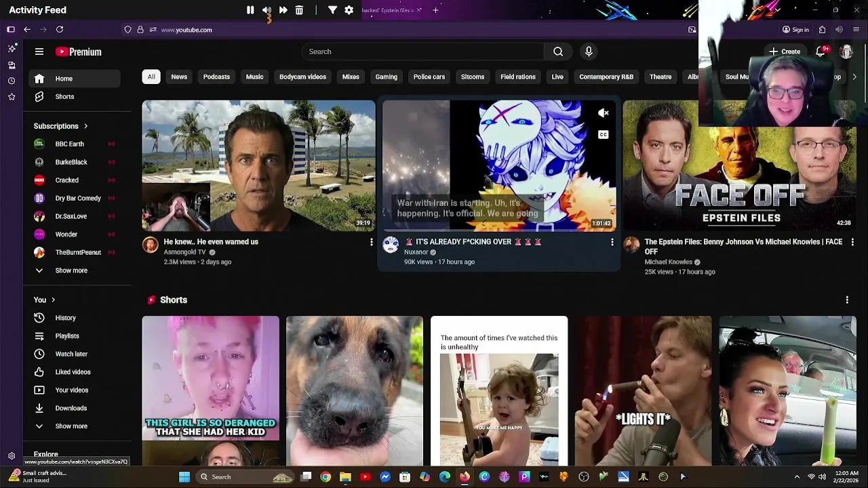Click the YouTube Premium logo
Image resolution: width=868 pixels, height=488 pixels.
point(79,52)
